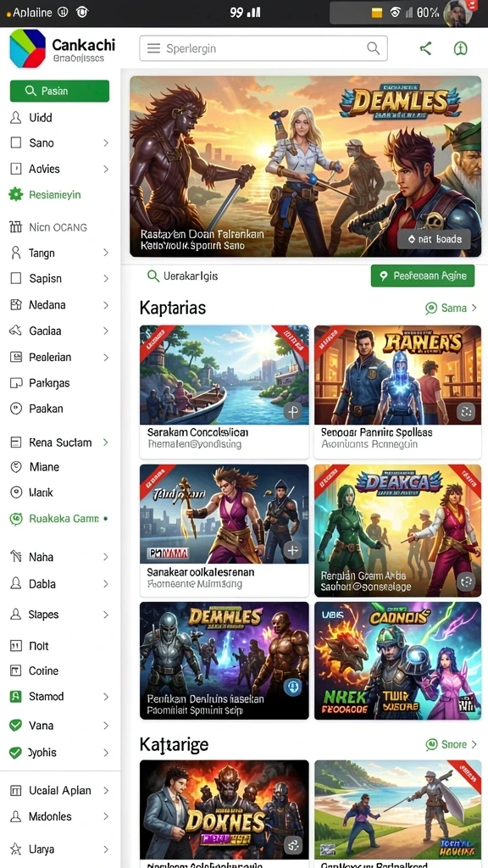Expand the Stamod chevron
Viewport: 488px width, 868px height.
(x=106, y=697)
